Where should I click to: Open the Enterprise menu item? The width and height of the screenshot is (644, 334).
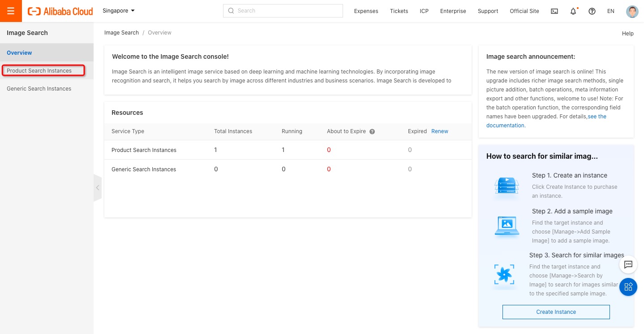coord(453,11)
